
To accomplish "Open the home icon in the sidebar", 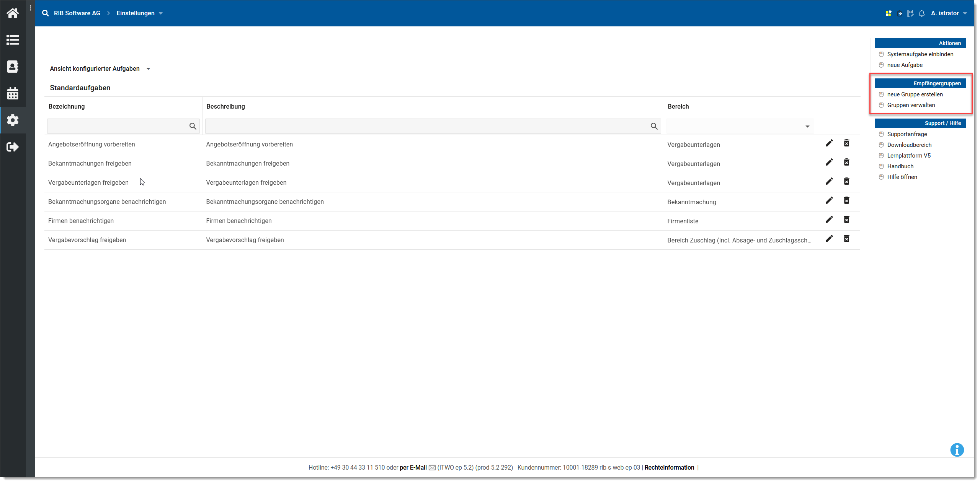I will coord(13,13).
